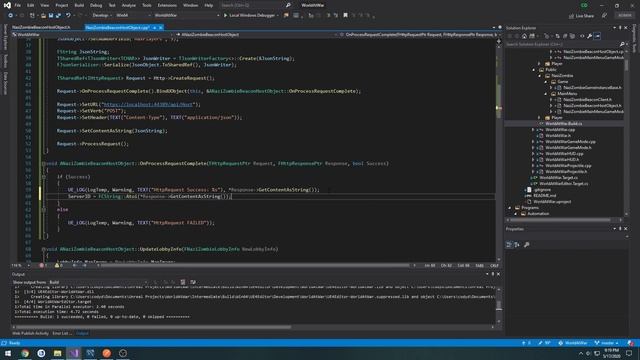Click the localhost API URL link in code
Screen dimensions: 640x360
148,104
